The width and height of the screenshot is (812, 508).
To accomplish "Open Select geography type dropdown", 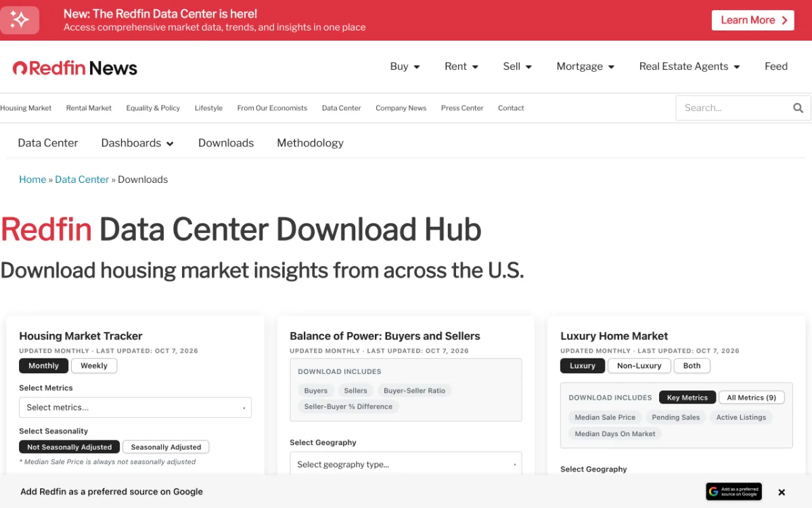I will tap(406, 464).
